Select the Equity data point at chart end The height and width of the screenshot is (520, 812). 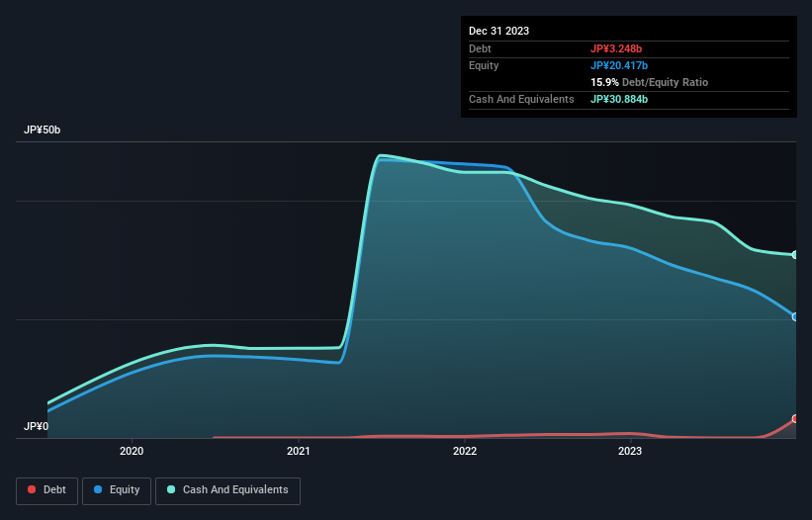click(795, 316)
